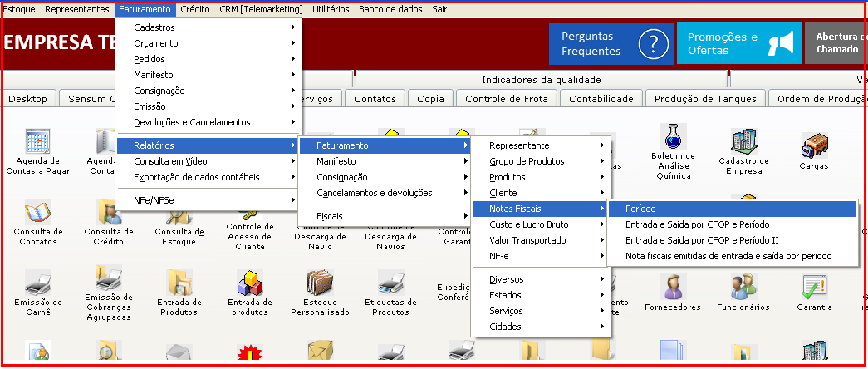Open the Estoque Personalizado icon
The height and width of the screenshot is (369, 868).
[x=321, y=283]
